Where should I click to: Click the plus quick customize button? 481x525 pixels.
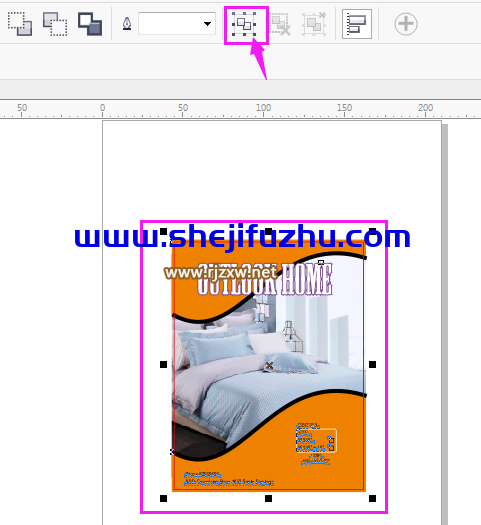[x=406, y=24]
